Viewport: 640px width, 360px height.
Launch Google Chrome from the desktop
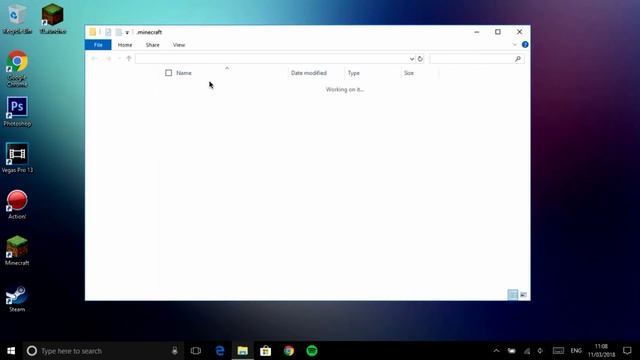17,68
